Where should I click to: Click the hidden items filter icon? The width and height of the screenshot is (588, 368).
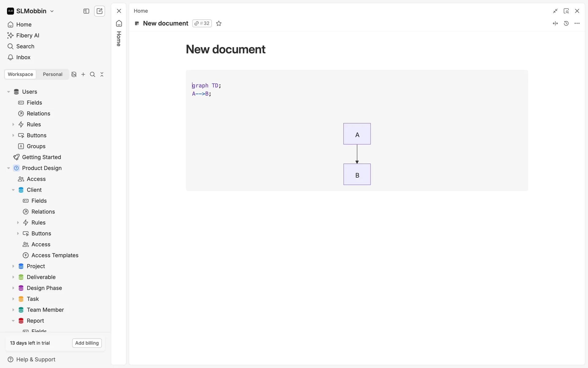[x=74, y=74]
